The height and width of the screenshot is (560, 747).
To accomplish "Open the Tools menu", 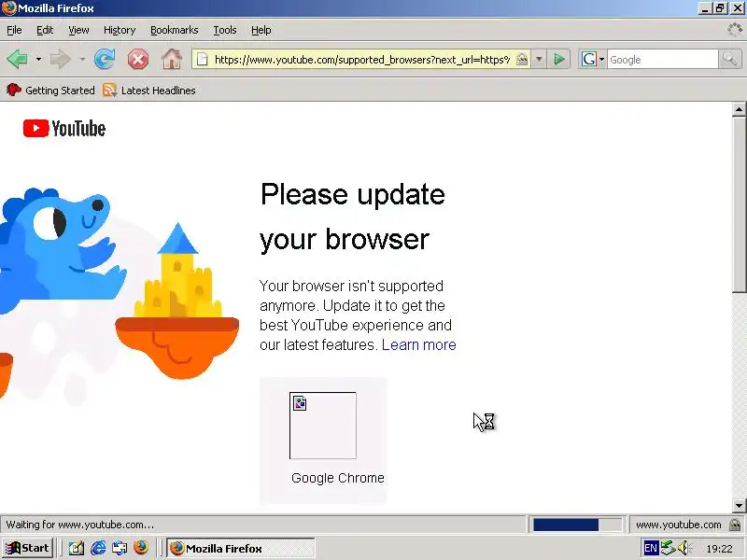I will 225,30.
